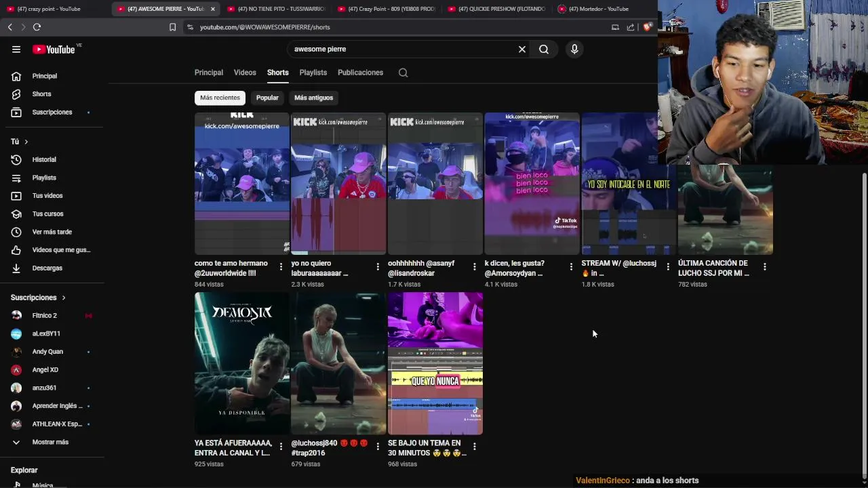Play the 'QUE YO NUNCA' short thumbnail
This screenshot has height=488, width=868.
(435, 363)
